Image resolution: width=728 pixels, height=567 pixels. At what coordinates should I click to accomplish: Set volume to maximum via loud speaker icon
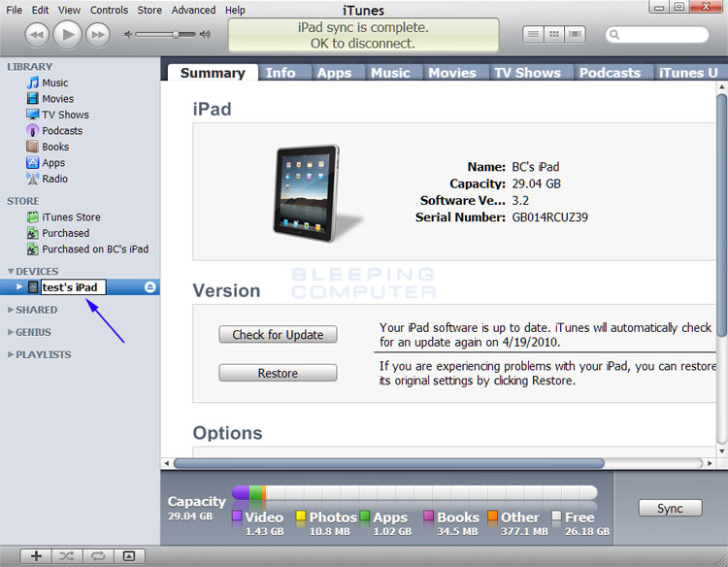click(205, 34)
